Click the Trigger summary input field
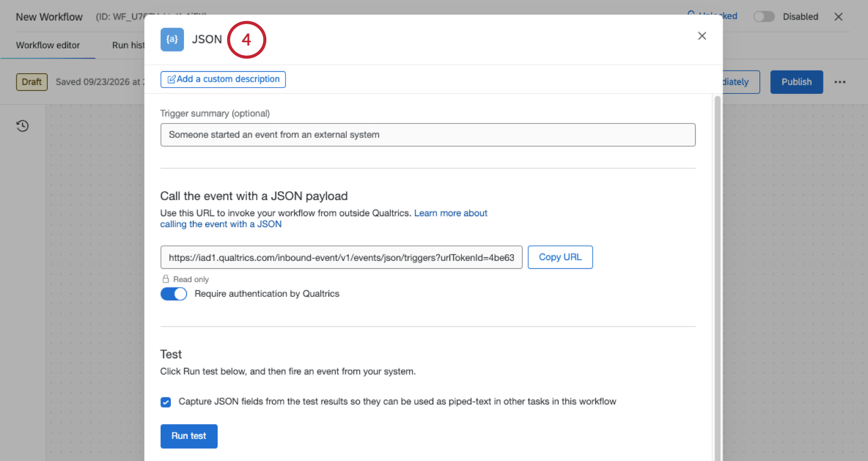 428,135
